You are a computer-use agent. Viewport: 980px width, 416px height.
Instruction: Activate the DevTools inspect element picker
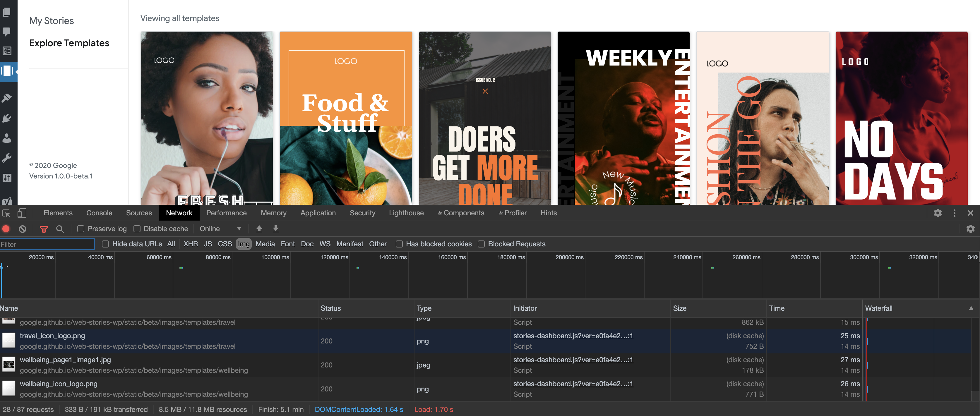pyautogui.click(x=6, y=213)
